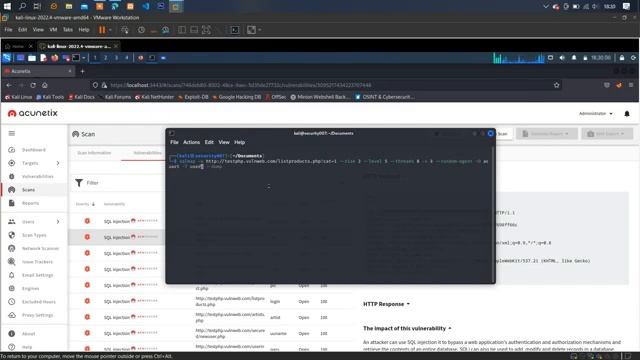Open the Administrator account dropdown

[596, 113]
